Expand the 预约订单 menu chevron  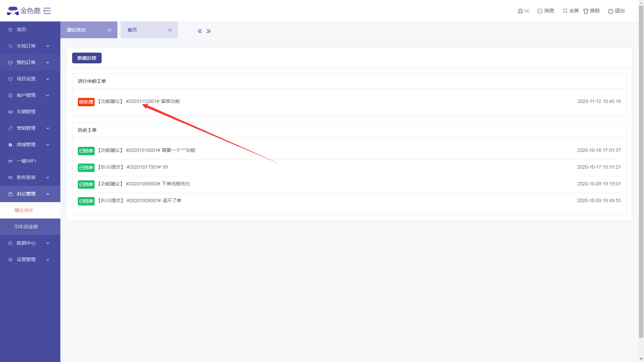(48, 63)
